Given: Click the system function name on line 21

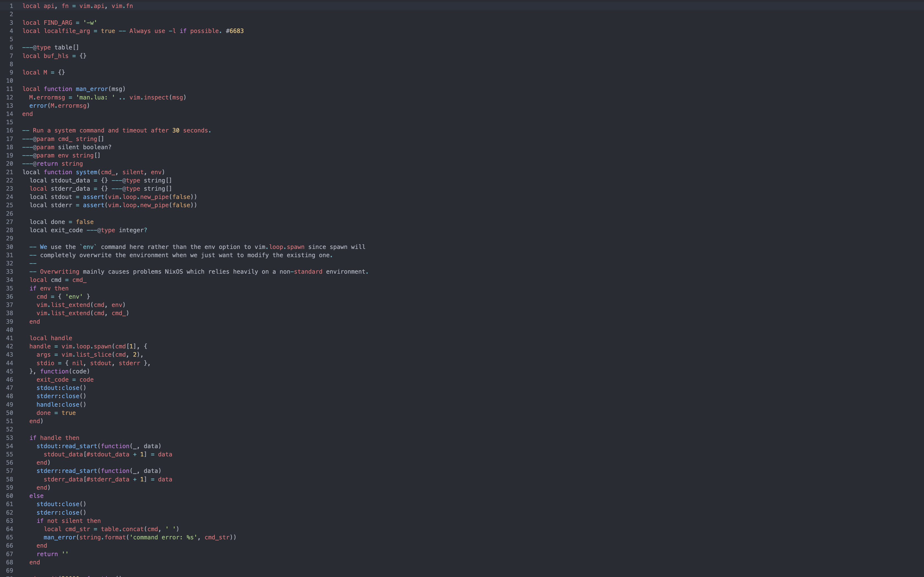Looking at the screenshot, I should 86,172.
